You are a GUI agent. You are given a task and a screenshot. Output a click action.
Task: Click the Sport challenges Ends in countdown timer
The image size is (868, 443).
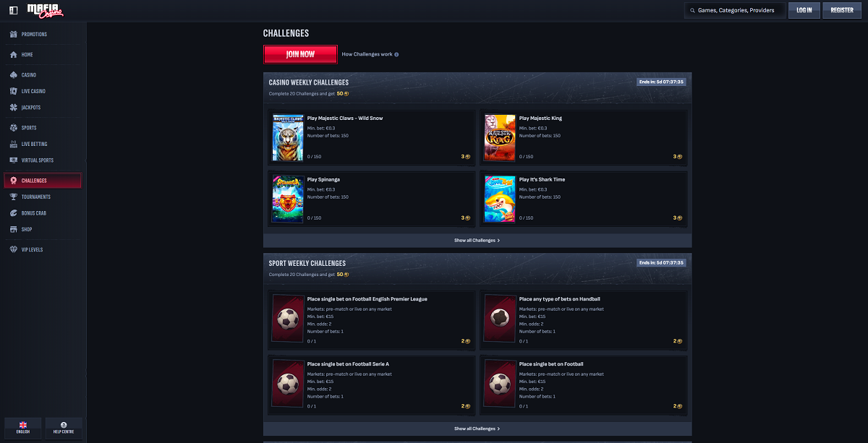662,262
